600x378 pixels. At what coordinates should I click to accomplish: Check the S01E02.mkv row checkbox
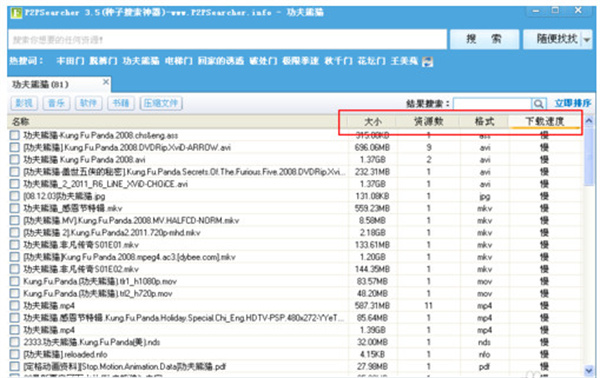coord(15,269)
